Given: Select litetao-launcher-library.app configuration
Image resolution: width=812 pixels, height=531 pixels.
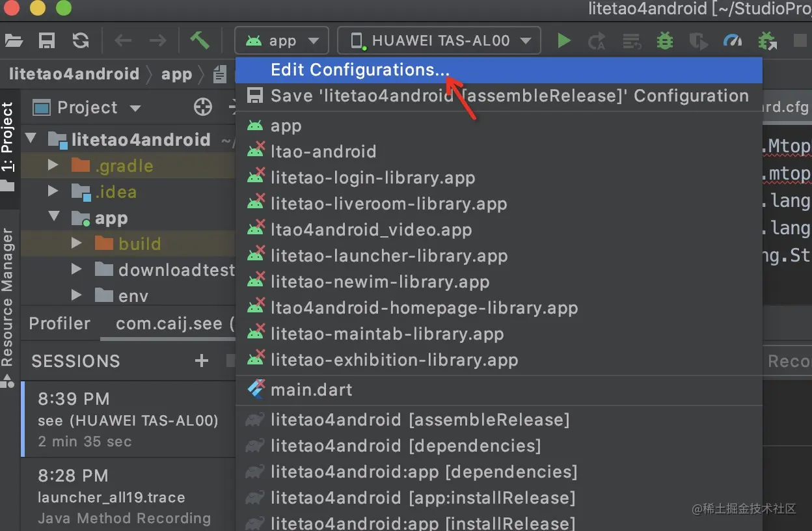Looking at the screenshot, I should tap(498, 256).
